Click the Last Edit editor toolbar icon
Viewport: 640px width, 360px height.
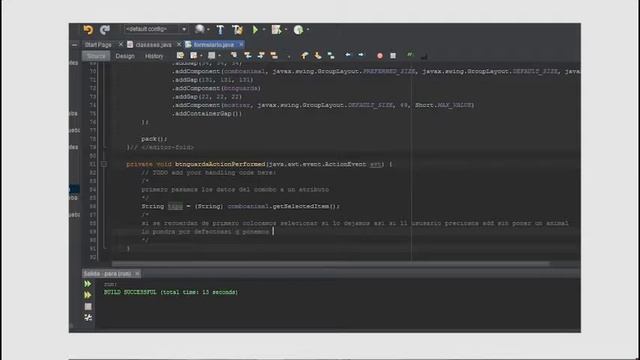pyautogui.click(x=180, y=56)
